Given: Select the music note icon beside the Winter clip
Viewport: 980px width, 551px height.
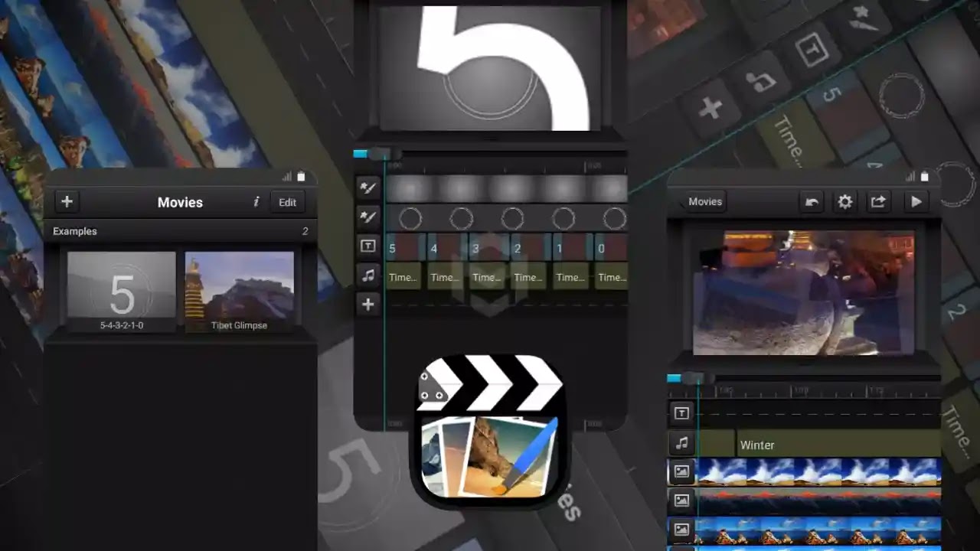Looking at the screenshot, I should click(681, 443).
